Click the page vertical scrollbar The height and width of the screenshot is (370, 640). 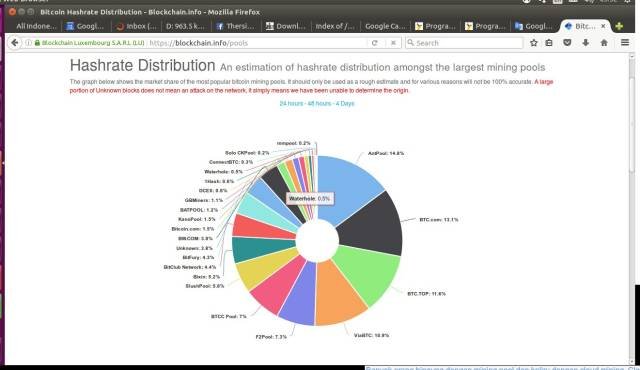632,208
